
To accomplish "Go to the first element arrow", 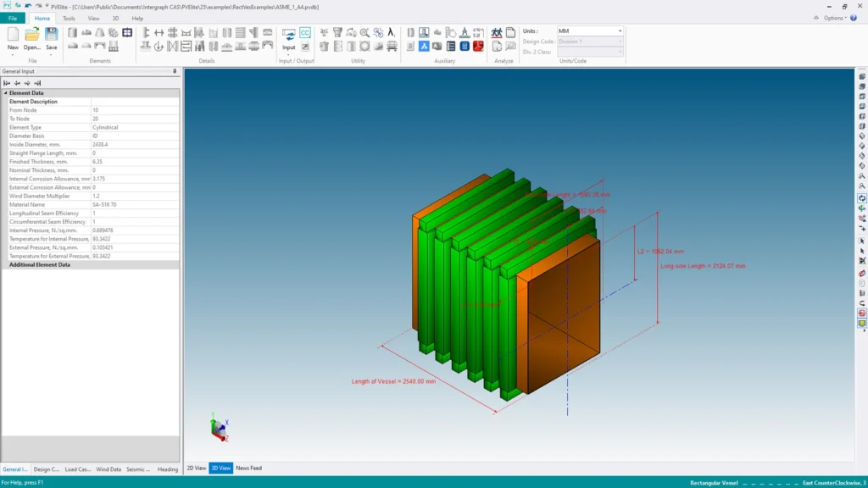I will point(7,83).
